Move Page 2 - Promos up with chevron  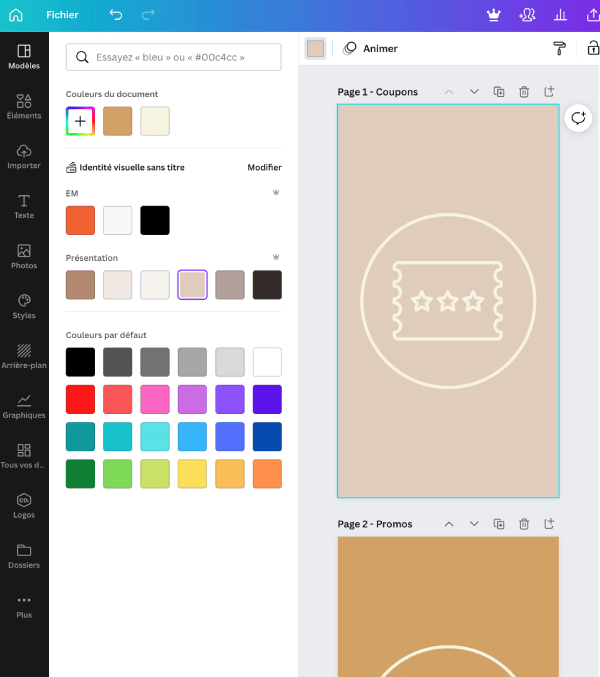tap(449, 524)
